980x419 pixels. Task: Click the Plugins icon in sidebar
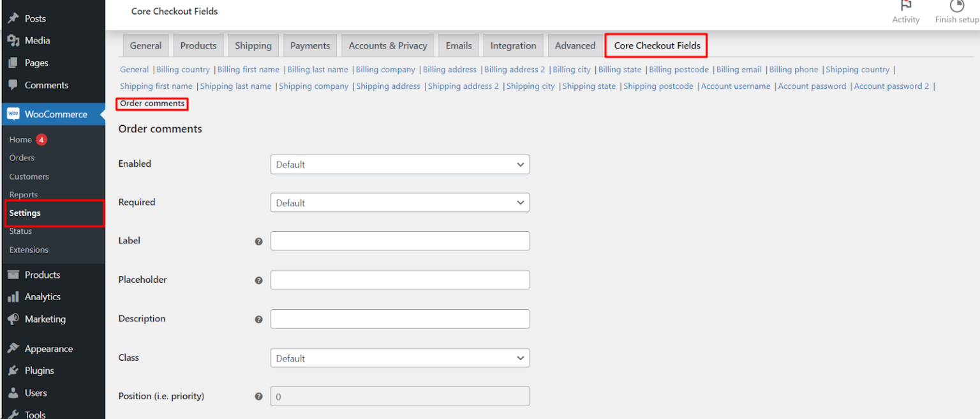tap(13, 370)
